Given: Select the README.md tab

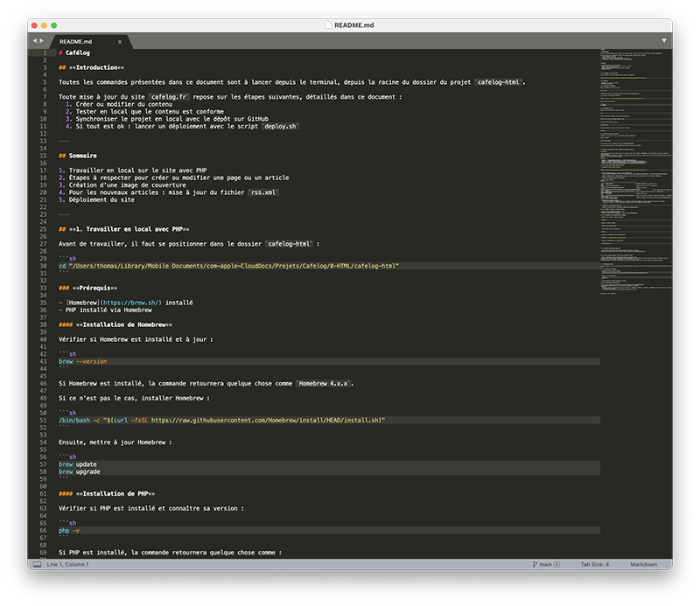Looking at the screenshot, I should 77,41.
